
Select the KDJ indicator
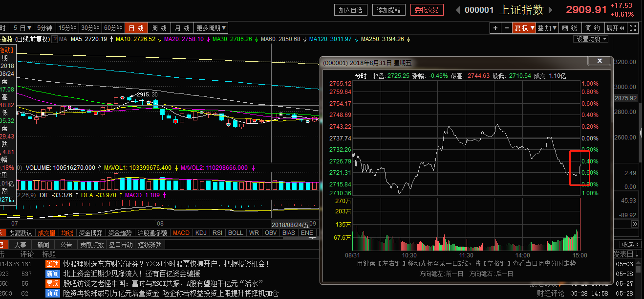201,233
